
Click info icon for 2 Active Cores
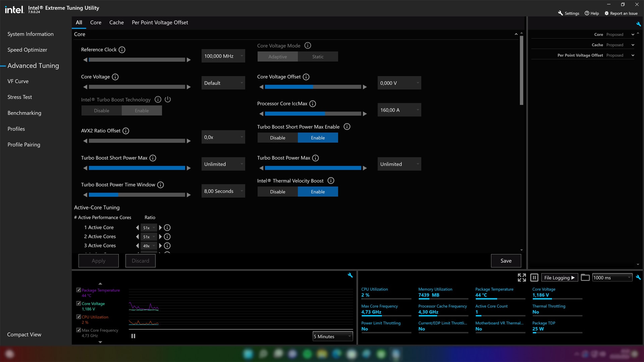(x=167, y=237)
